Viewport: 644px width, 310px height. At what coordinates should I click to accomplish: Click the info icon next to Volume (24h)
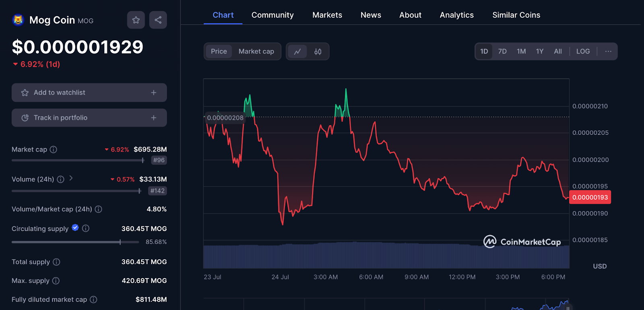tap(60, 179)
